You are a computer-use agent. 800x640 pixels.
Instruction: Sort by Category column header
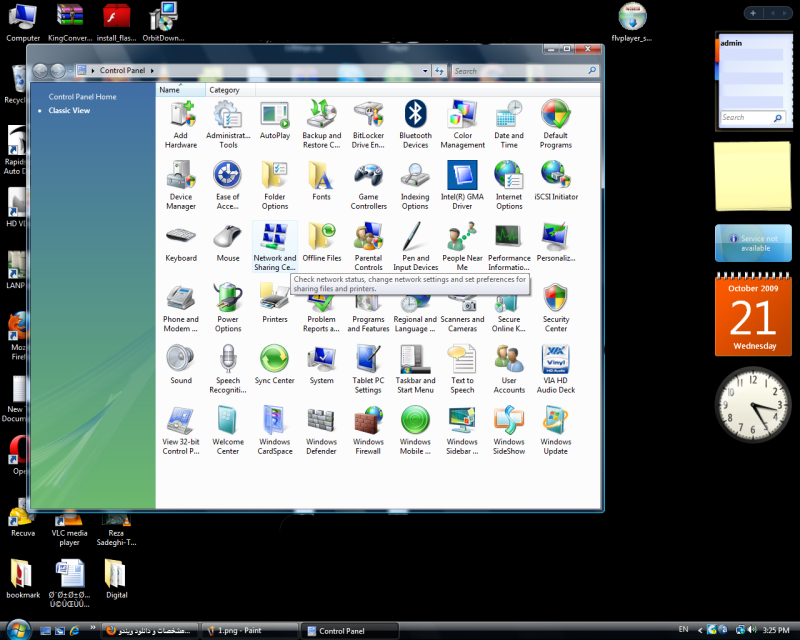[x=230, y=90]
